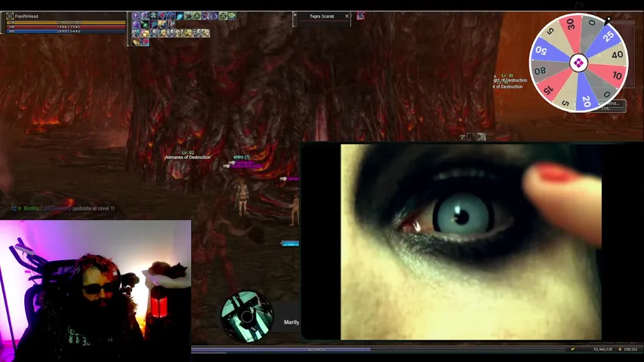Click the red HP bar
This screenshot has width=644, height=362.
[x=66, y=26]
